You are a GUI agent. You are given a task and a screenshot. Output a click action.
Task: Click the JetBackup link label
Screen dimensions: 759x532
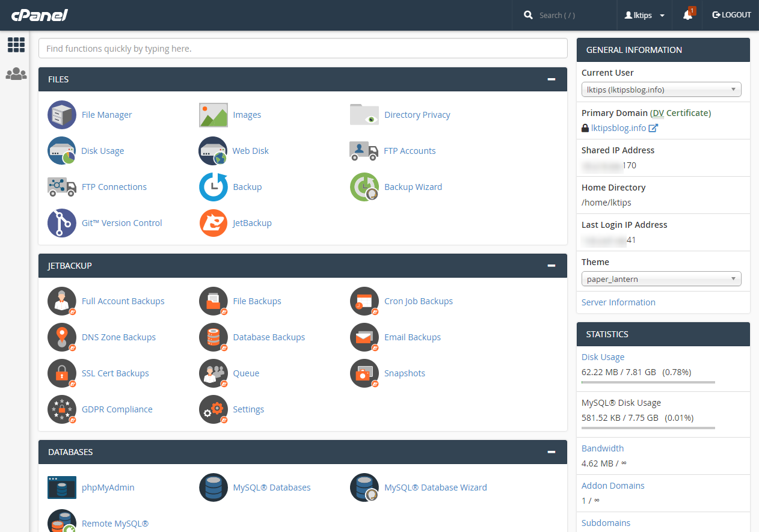[252, 223]
